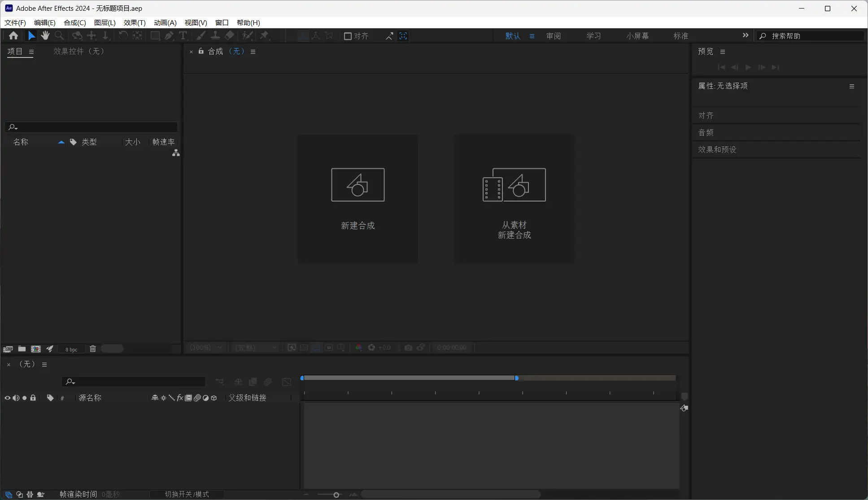Screen dimensions: 868x500
Task: Activate the Rotation tool
Action: tap(123, 35)
